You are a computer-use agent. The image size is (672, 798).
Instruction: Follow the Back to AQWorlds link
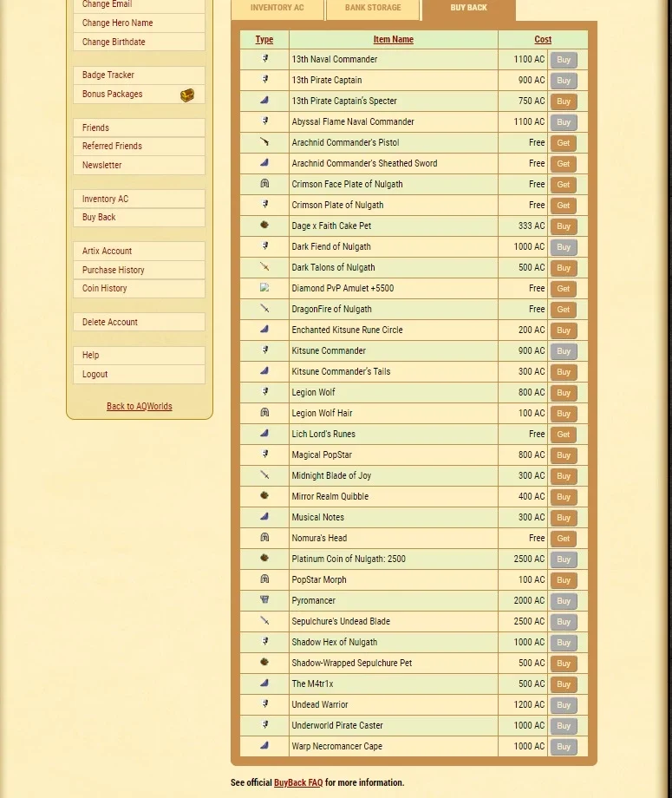tap(140, 406)
